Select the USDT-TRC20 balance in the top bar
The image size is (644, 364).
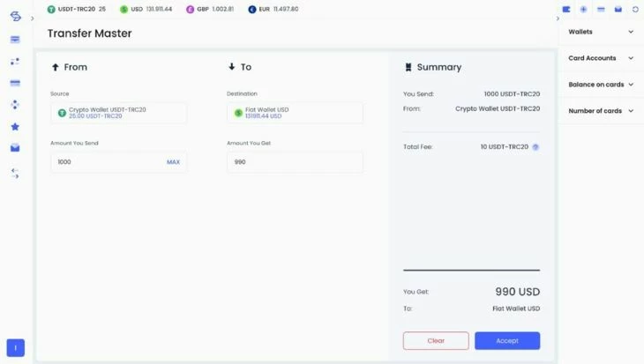(77, 9)
